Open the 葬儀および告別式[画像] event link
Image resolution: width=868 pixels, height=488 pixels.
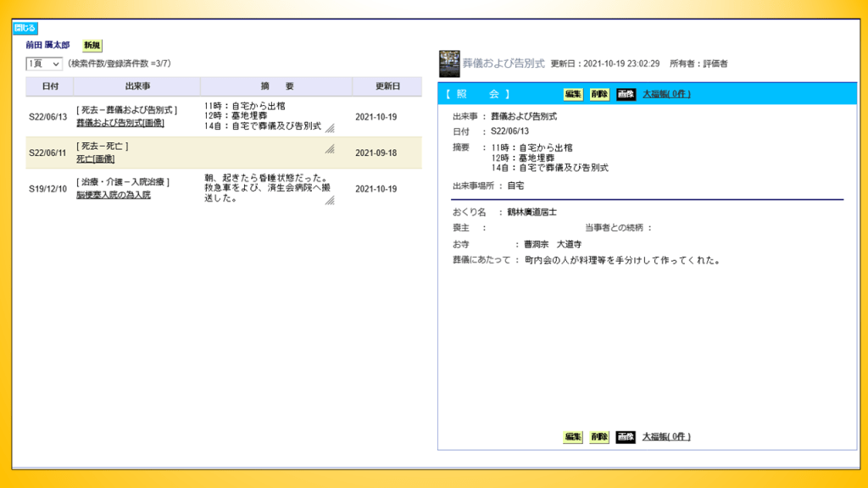tap(120, 123)
